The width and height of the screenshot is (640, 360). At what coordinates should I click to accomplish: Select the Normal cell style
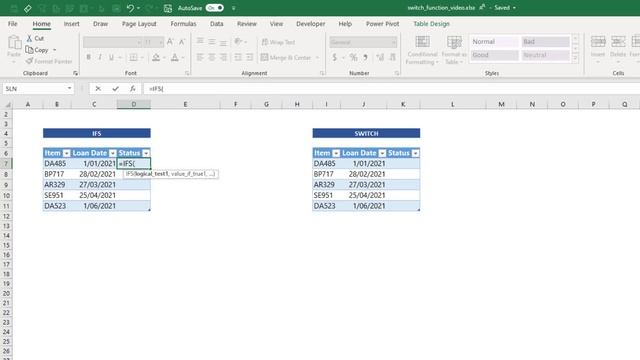494,42
